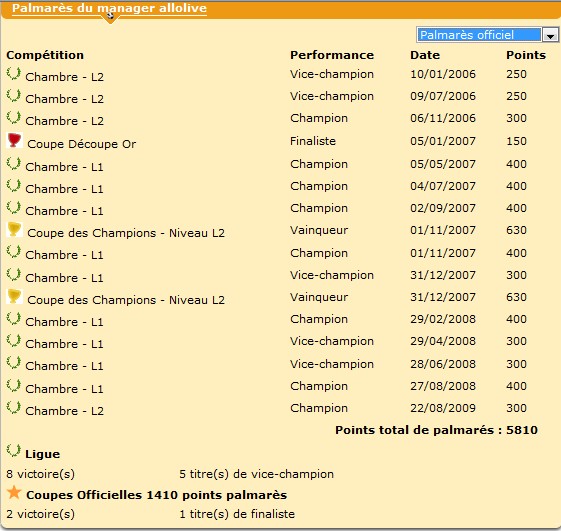
Task: Click the laurel icon for Chambre - L2 dated 22/08/2009
Action: point(14,407)
